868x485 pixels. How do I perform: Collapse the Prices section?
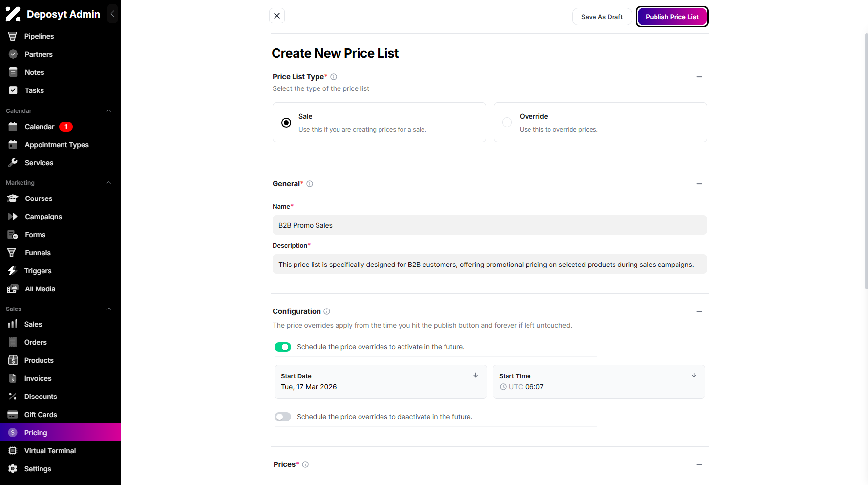[699, 464]
